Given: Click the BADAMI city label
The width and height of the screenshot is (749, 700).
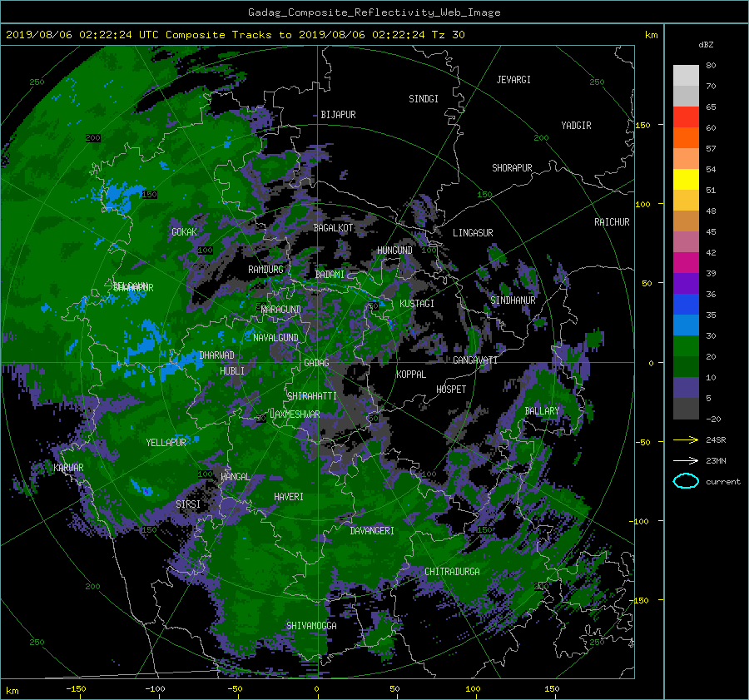Looking at the screenshot, I should (330, 275).
